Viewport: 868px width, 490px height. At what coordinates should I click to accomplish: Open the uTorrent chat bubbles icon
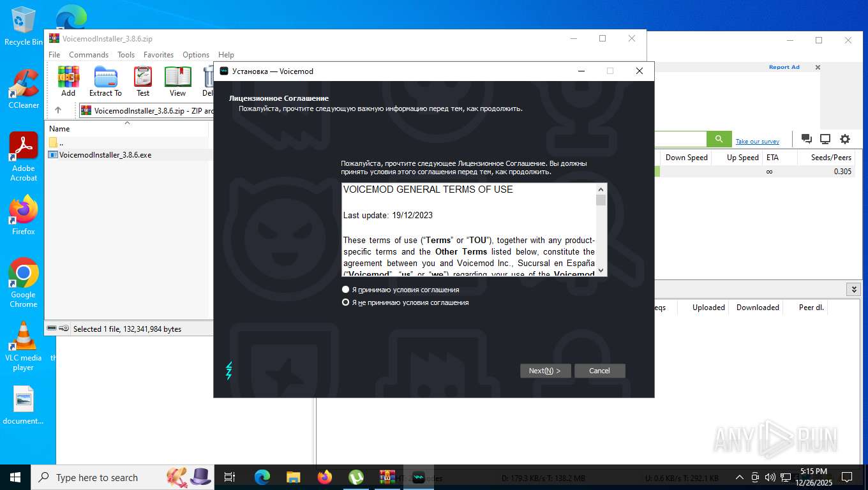point(806,139)
